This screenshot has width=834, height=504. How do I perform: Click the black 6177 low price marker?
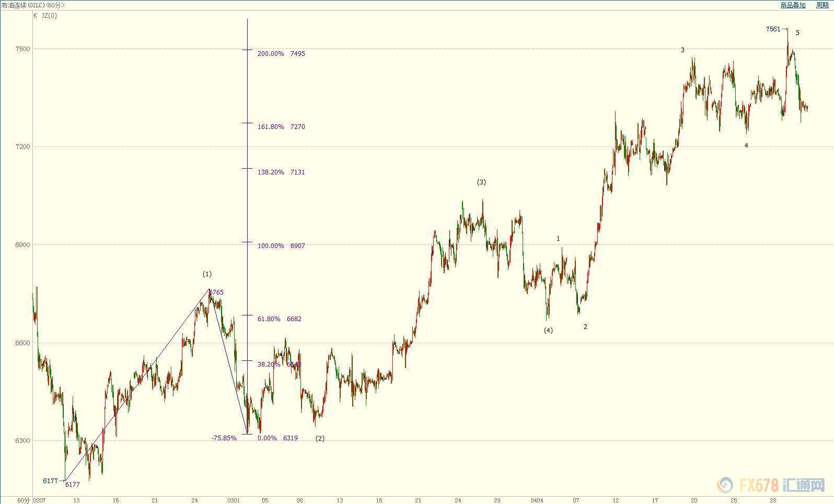[50, 481]
